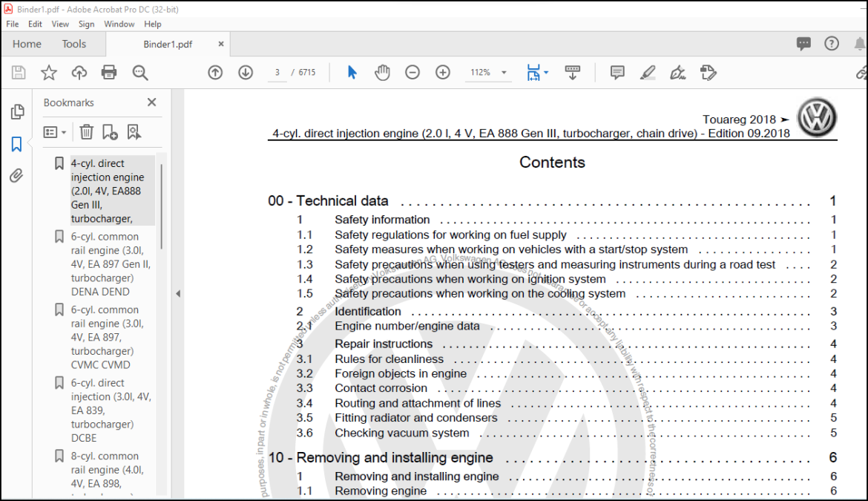Open bookmark options dropdown menu
Screen dimensions: 868x501
click(55, 132)
